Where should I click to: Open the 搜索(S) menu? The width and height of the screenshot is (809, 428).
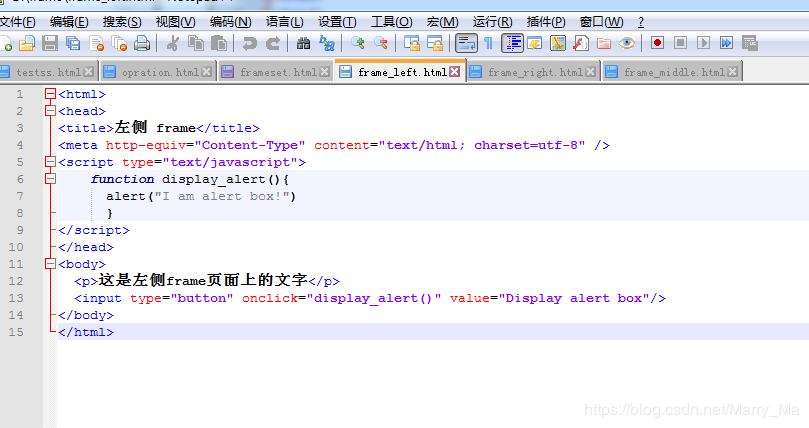122,22
